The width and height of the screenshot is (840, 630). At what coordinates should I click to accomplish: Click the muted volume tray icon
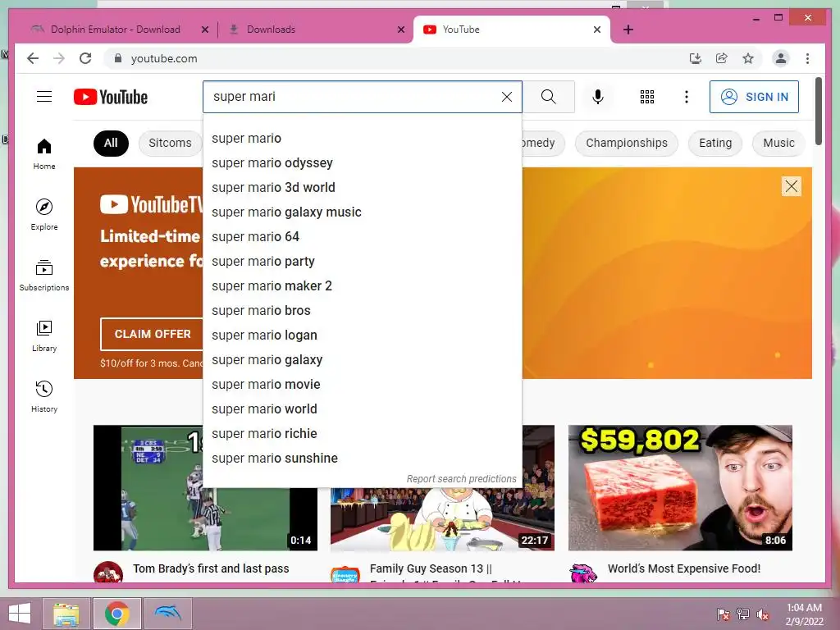point(762,614)
